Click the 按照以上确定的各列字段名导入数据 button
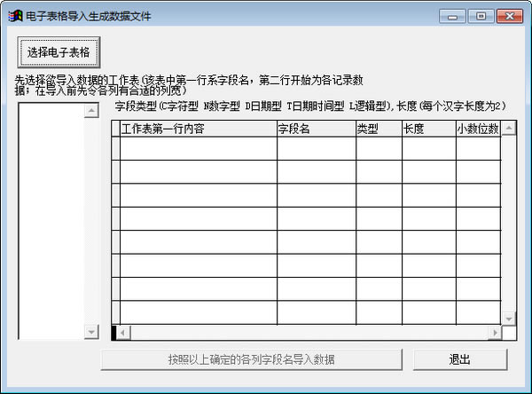This screenshot has width=532, height=394. click(x=251, y=359)
